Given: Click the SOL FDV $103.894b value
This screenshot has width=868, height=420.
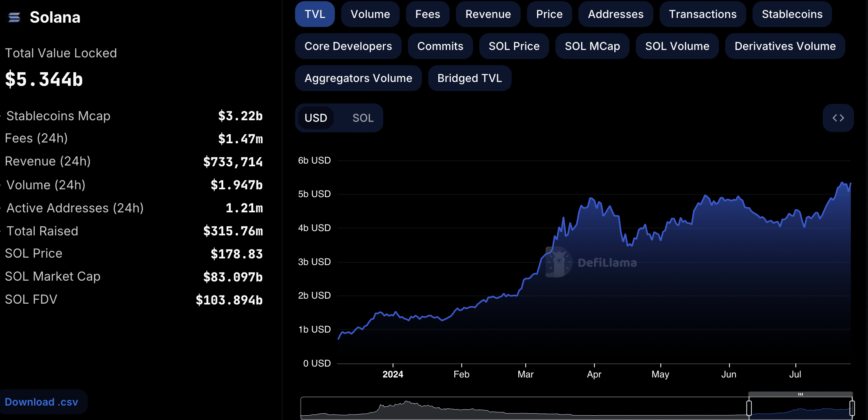Looking at the screenshot, I should (229, 300).
